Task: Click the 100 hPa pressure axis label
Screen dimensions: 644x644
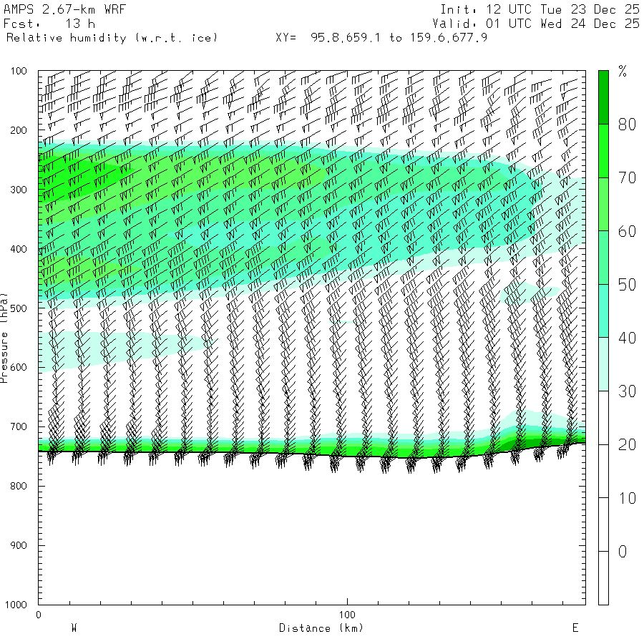Action: [19, 71]
